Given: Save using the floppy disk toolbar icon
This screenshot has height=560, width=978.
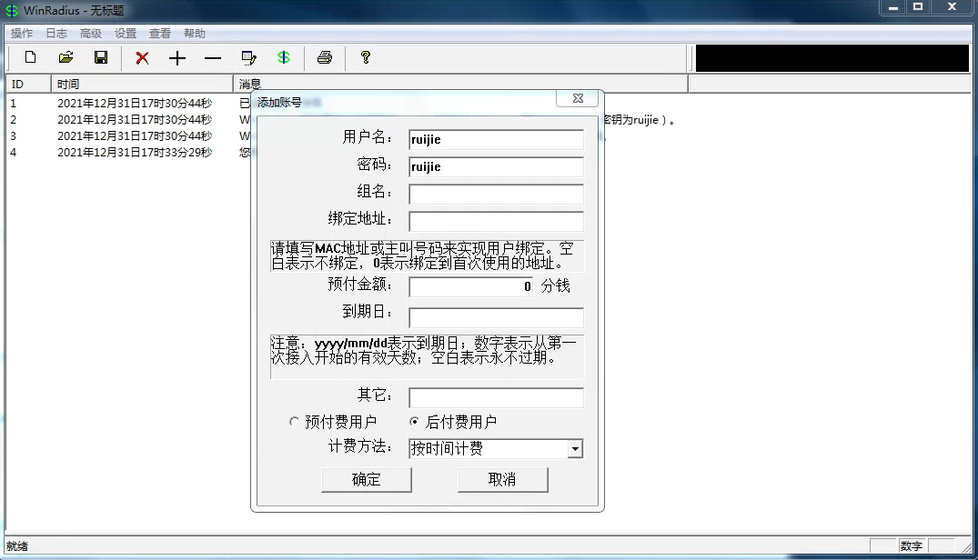Looking at the screenshot, I should tap(100, 58).
